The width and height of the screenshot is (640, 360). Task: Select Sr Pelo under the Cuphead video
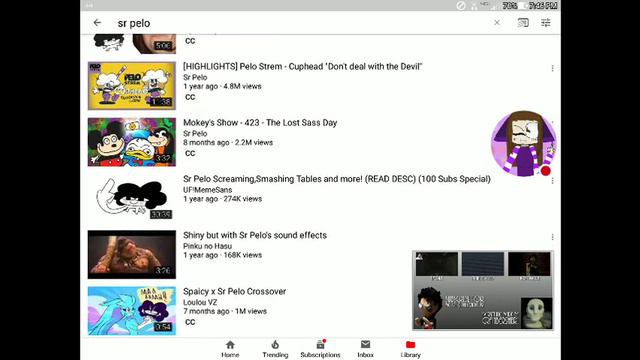(x=195, y=77)
